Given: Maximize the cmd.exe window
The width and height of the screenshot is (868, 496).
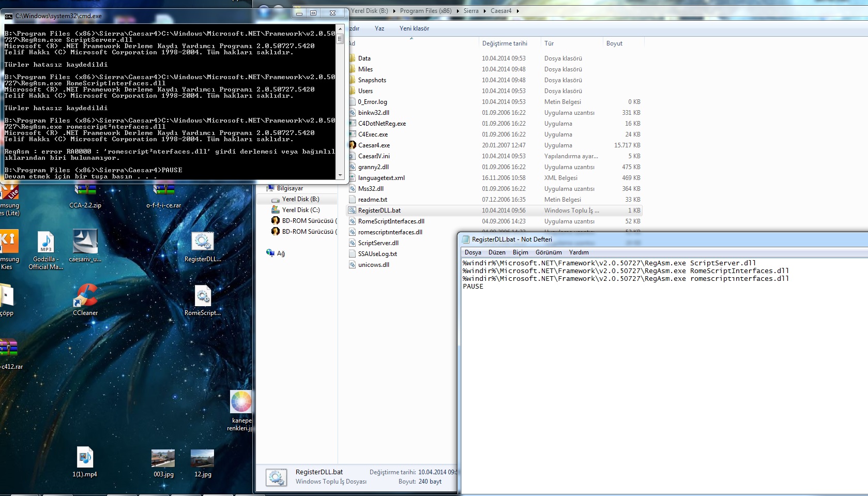Looking at the screenshot, I should tap(313, 13).
